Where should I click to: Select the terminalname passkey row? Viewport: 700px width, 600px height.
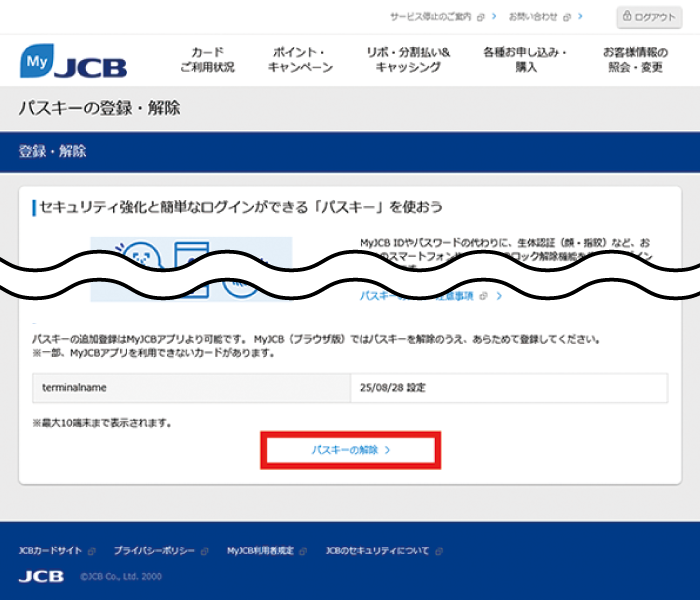pyautogui.click(x=349, y=387)
